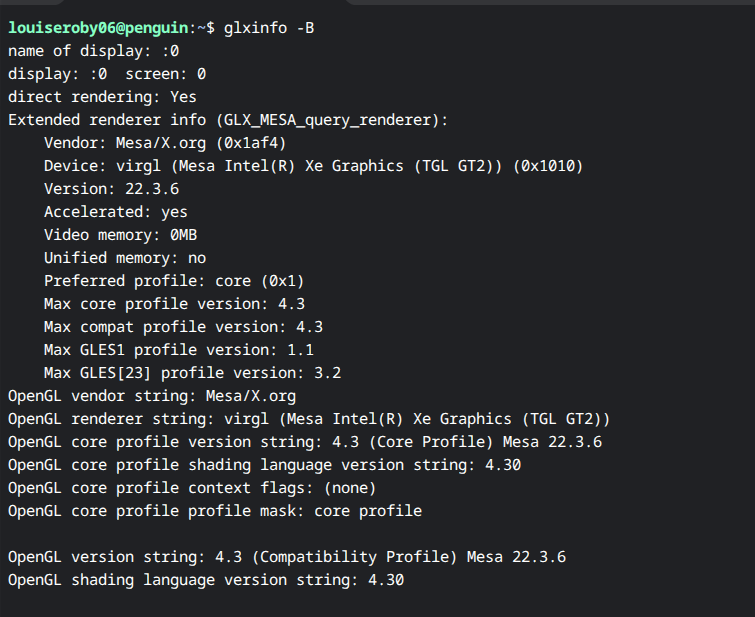
Task: Click the 'Preferred profile: core (0x1)' line
Action: point(174,281)
